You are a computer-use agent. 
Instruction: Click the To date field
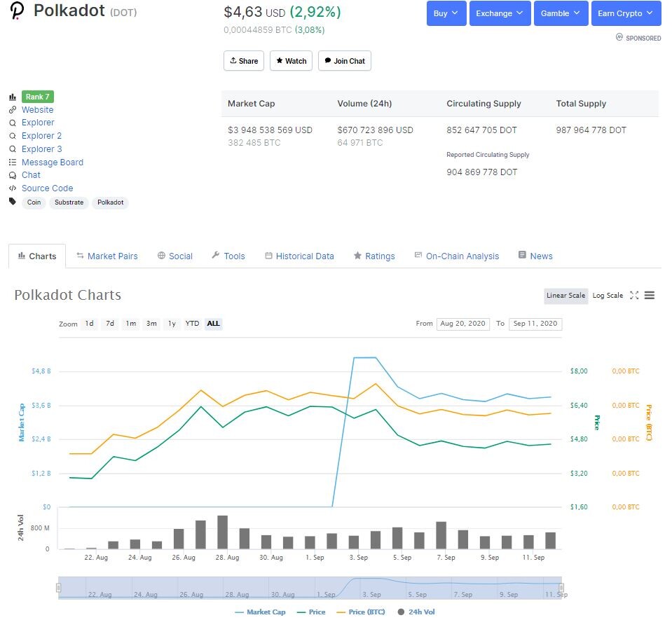coord(535,324)
